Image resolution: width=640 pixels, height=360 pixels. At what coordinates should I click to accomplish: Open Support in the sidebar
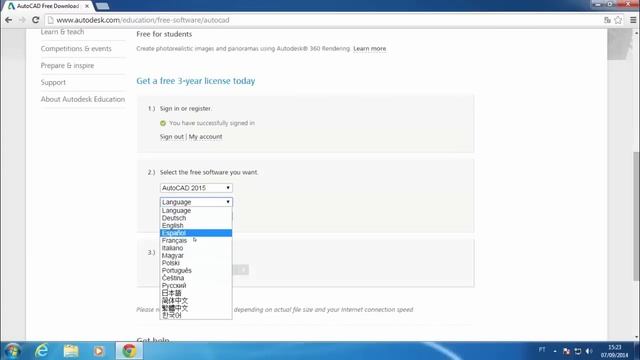[x=53, y=82]
